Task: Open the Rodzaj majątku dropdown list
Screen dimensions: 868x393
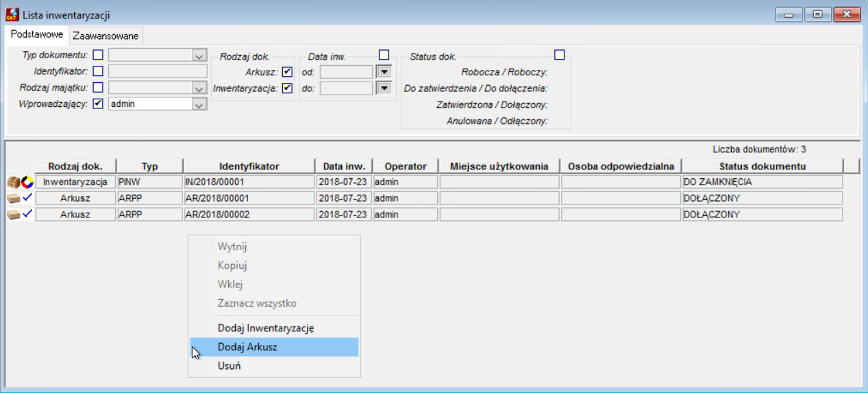Action: (199, 88)
